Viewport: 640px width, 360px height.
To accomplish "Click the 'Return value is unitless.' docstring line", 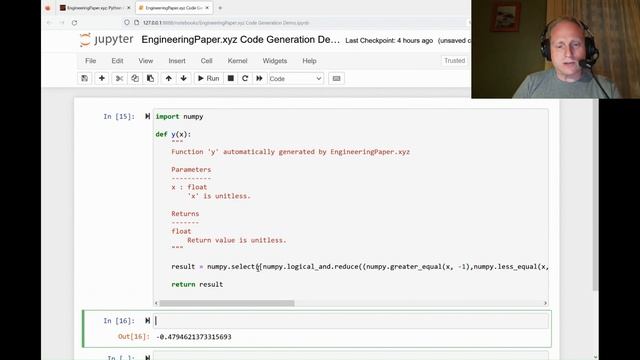I will pyautogui.click(x=237, y=240).
